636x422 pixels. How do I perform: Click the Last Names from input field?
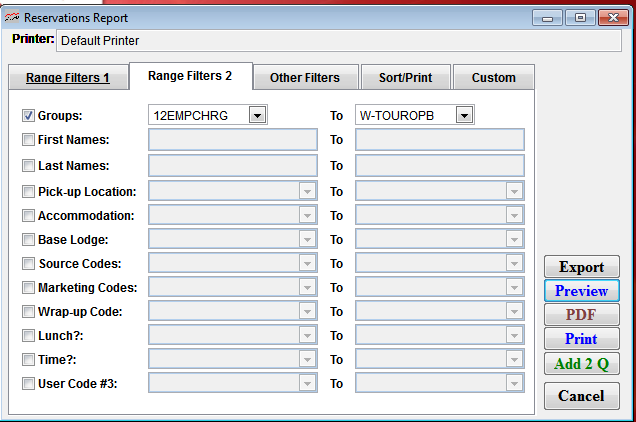(233, 166)
